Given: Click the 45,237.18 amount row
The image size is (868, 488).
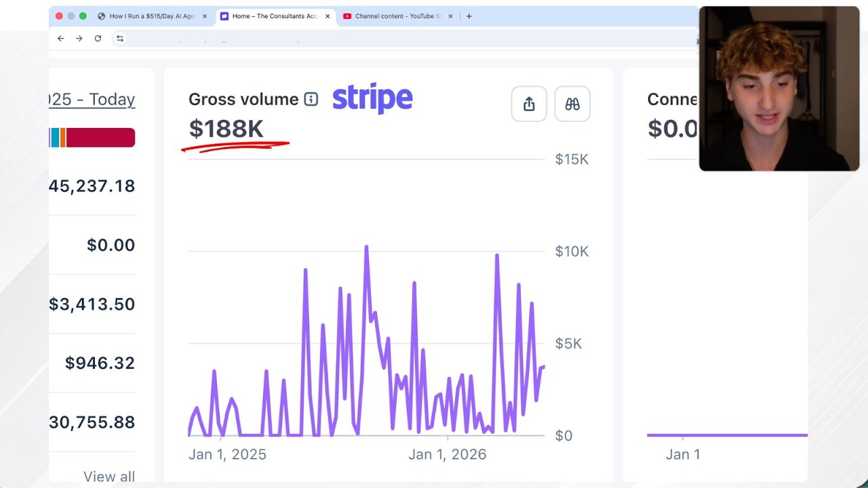Looking at the screenshot, I should (92, 186).
